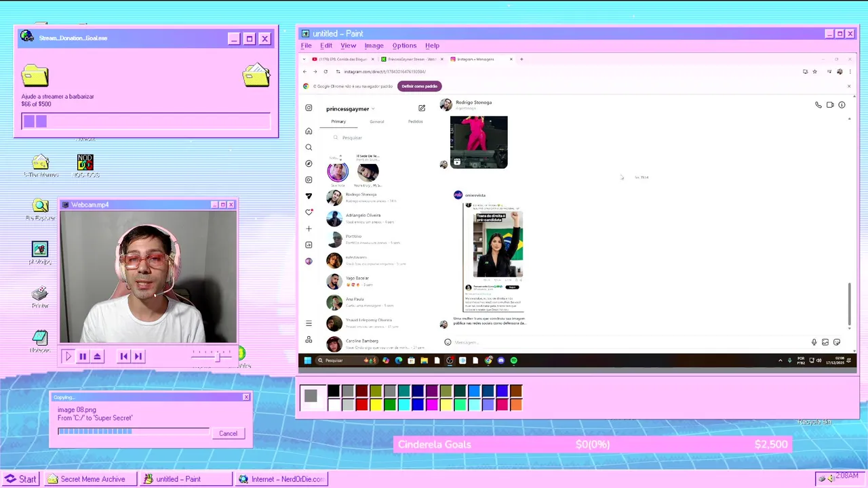Viewport: 868px width, 488px height.
Task: Open the emoji picker in message box
Action: pos(448,342)
